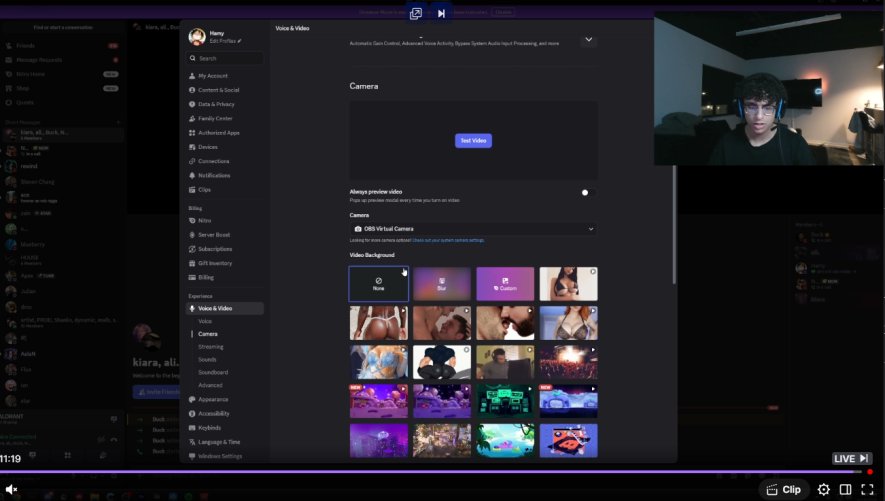
Task: Toggle Always preview video switch
Action: click(588, 192)
